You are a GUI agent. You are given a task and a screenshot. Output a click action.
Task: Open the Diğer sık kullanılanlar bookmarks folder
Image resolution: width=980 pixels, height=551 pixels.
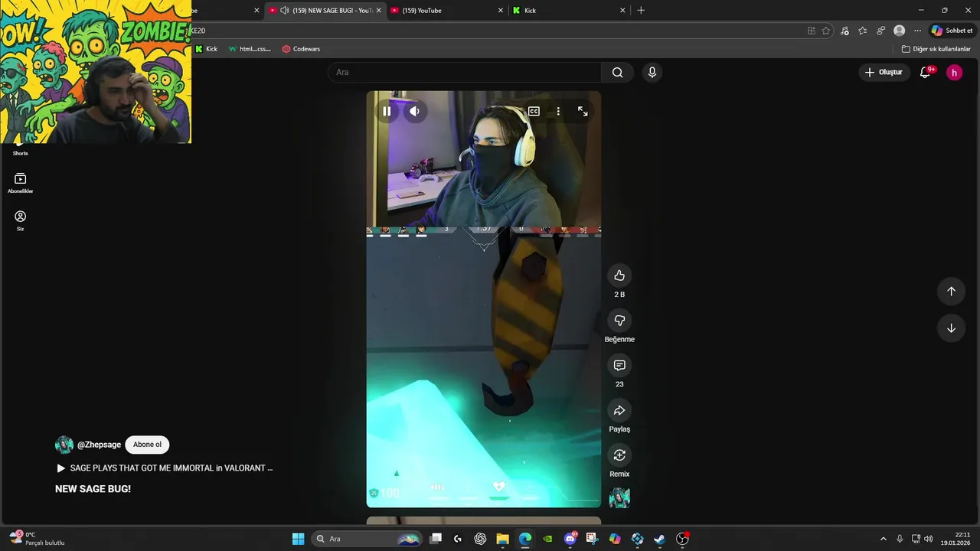click(x=936, y=49)
